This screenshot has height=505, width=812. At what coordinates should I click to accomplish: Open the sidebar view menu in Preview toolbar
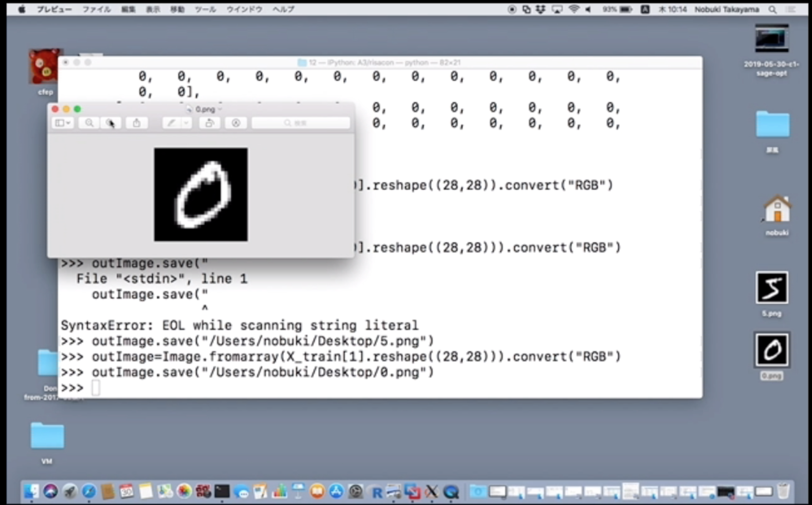[63, 123]
